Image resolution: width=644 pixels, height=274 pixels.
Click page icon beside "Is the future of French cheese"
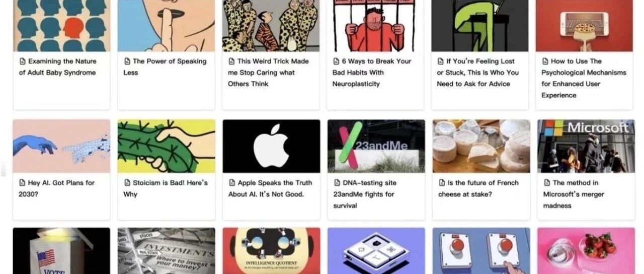[442, 183]
